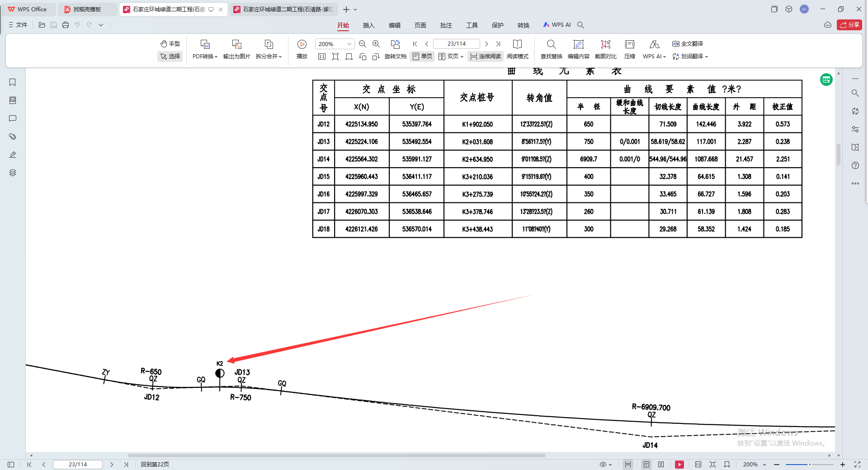Switch to the 保护 ribbon tab
The image size is (868, 470).
[498, 25]
